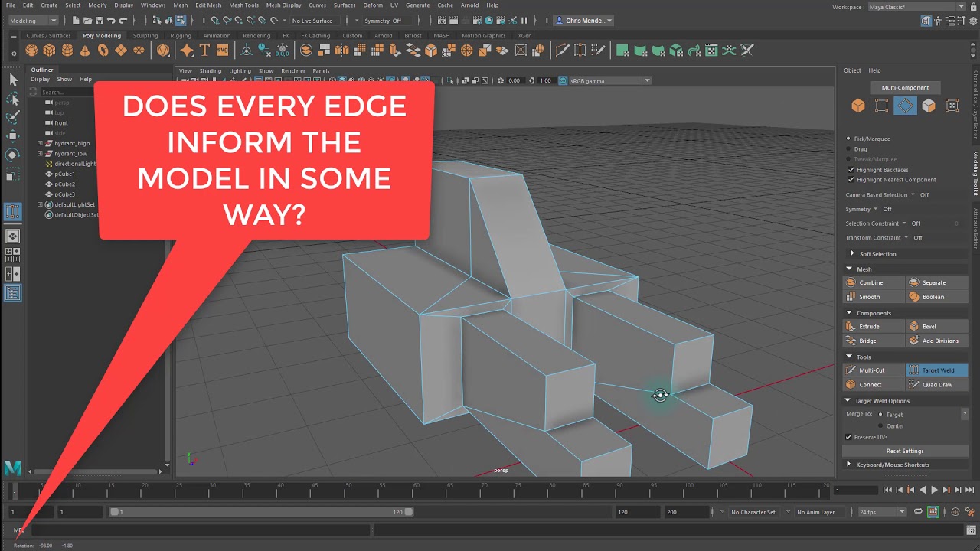
Task: Open Transform Constraint dropdown
Action: pyautogui.click(x=906, y=238)
